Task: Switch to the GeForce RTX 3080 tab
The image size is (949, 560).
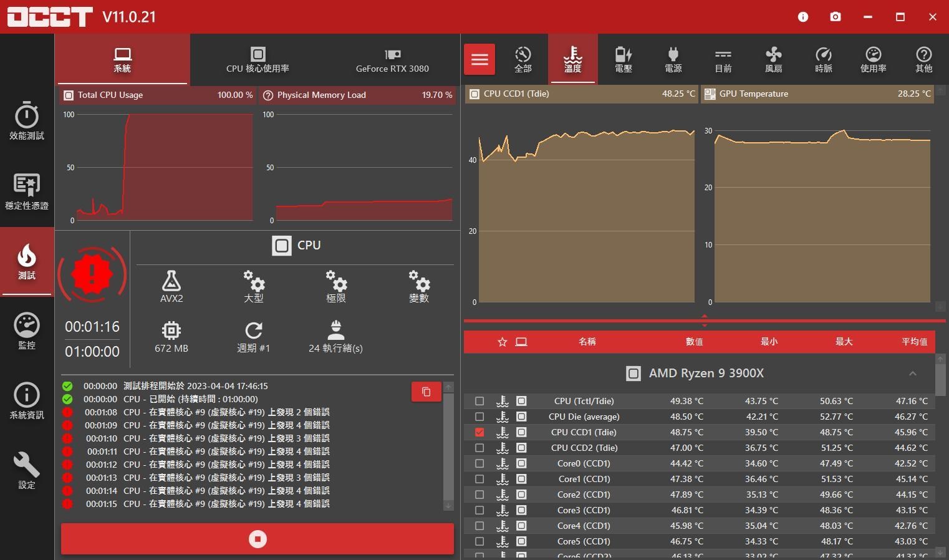Action: pos(392,59)
